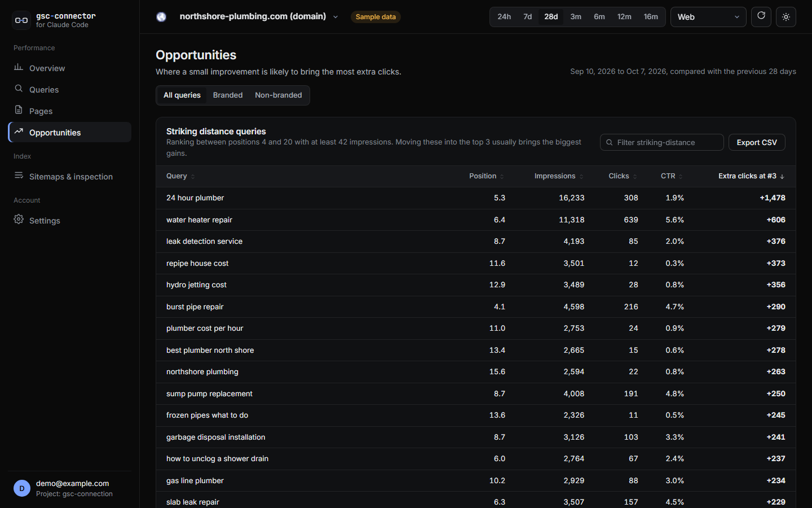Sort table by CTR column
This screenshot has height=508, width=812.
(x=672, y=176)
